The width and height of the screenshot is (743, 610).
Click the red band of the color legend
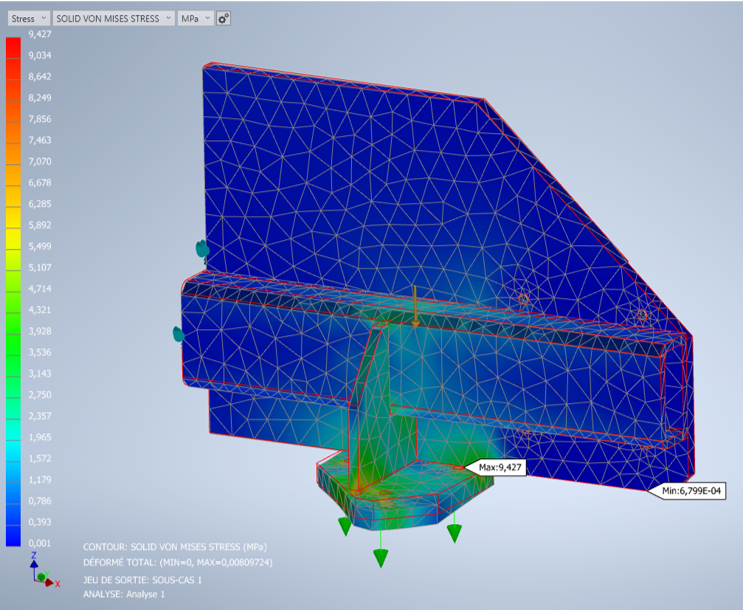13,50
